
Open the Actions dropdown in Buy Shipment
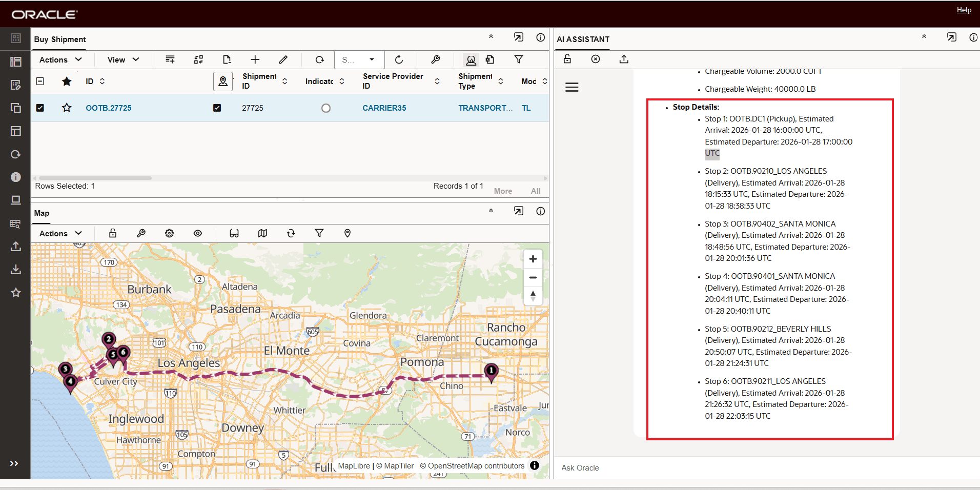point(60,59)
